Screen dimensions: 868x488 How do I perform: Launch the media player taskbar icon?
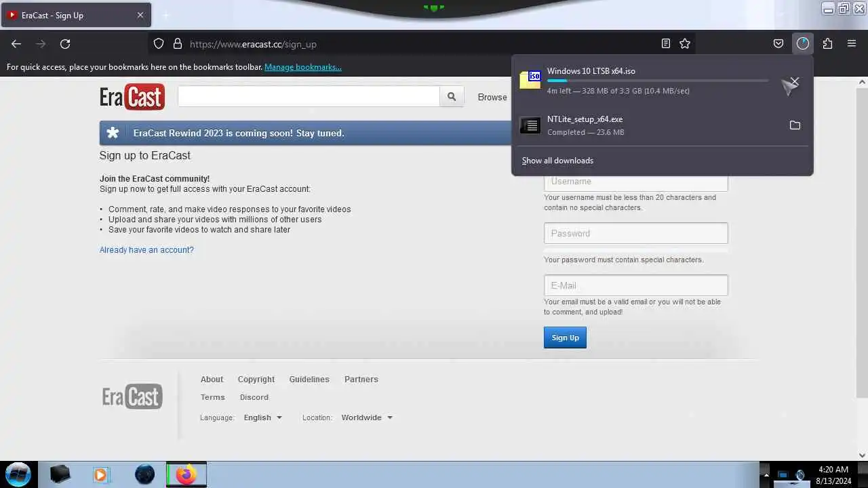(x=100, y=474)
